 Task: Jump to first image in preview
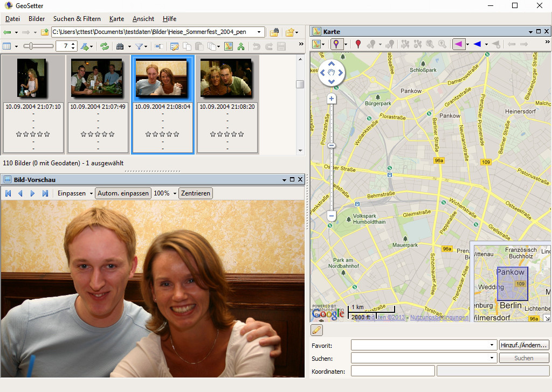pyautogui.click(x=8, y=193)
